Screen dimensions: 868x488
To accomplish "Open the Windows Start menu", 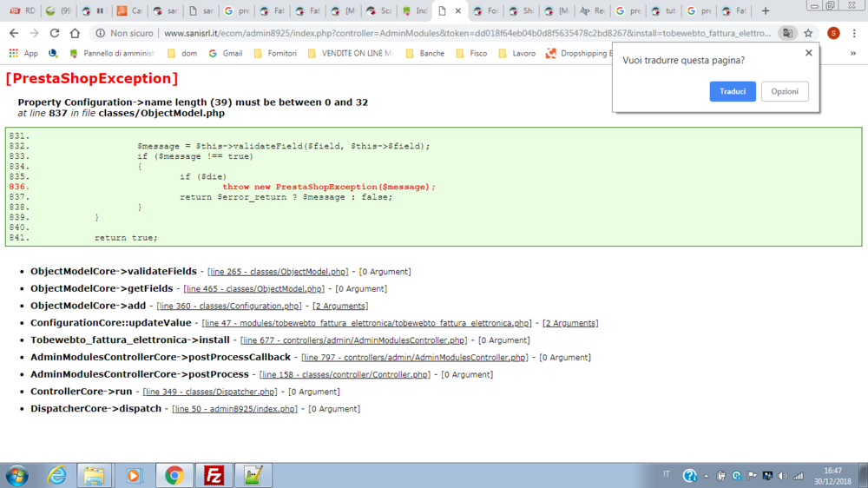I will click(x=17, y=475).
